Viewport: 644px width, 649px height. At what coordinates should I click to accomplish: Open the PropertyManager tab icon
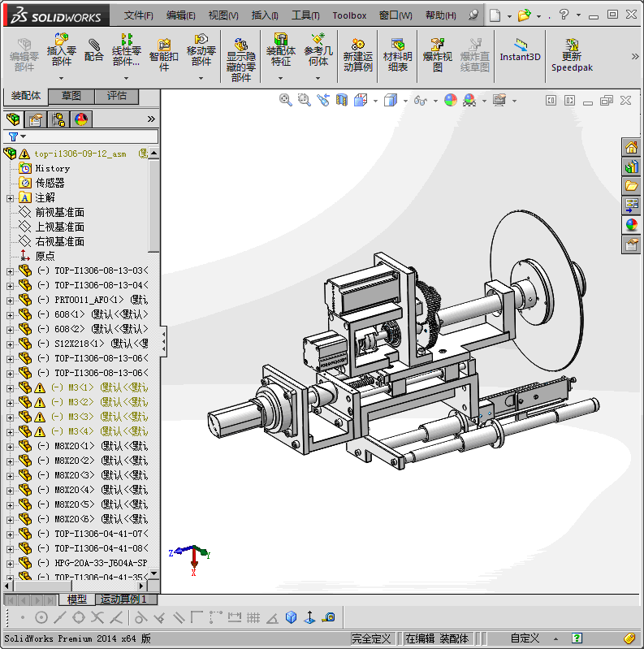[x=35, y=119]
